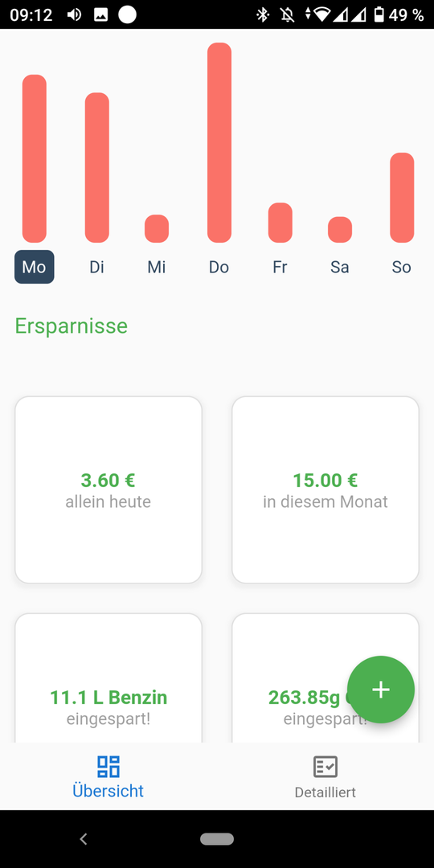The image size is (434, 868).
Task: Tap the green plus floating button
Action: (x=381, y=690)
